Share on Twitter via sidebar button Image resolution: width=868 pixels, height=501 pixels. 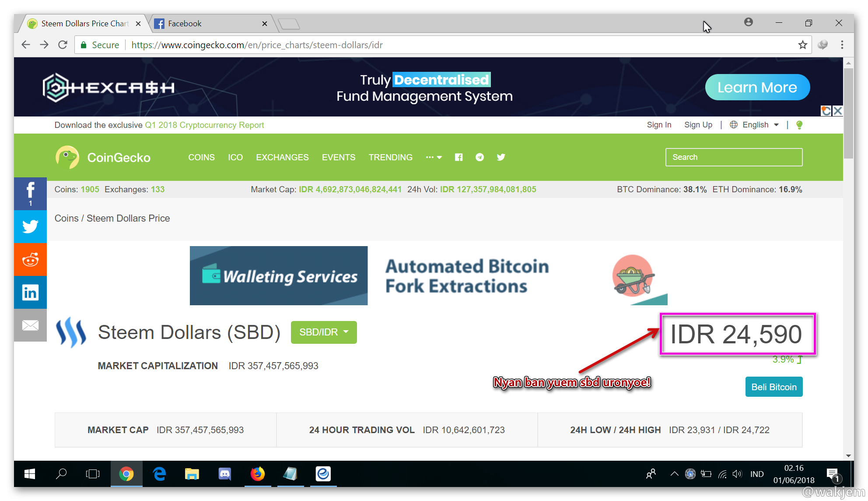coord(30,226)
